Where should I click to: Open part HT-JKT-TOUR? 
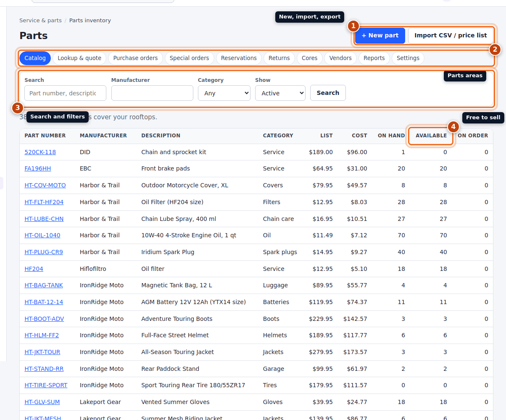point(42,352)
